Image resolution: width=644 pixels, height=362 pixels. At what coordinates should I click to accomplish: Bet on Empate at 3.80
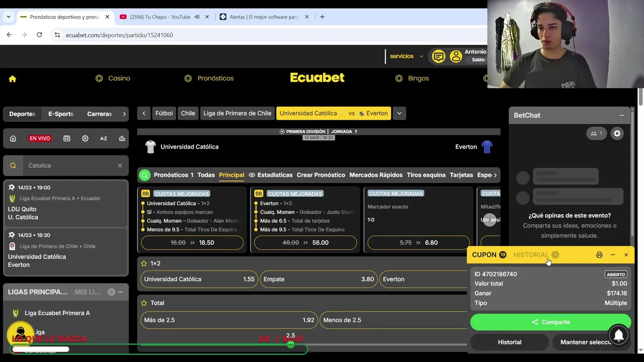(x=318, y=279)
